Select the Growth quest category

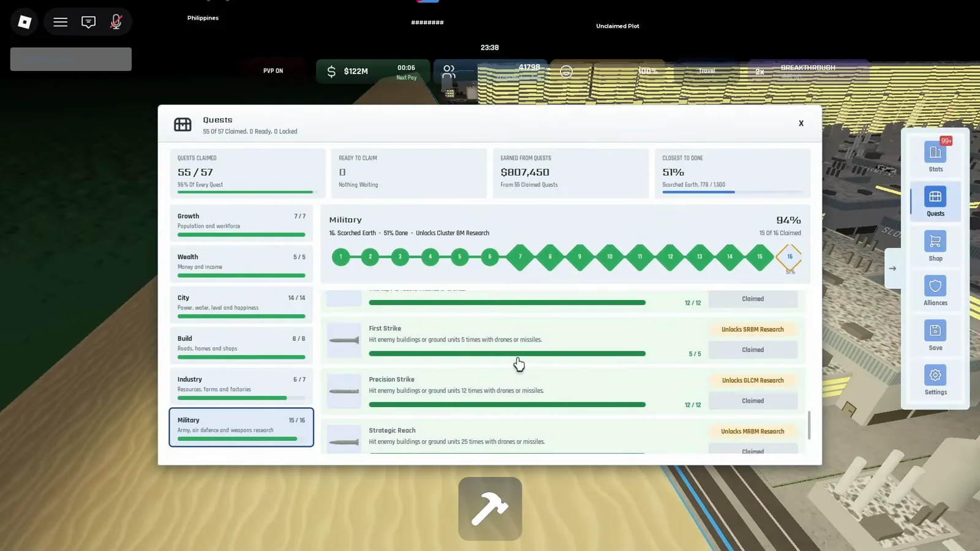(x=241, y=223)
